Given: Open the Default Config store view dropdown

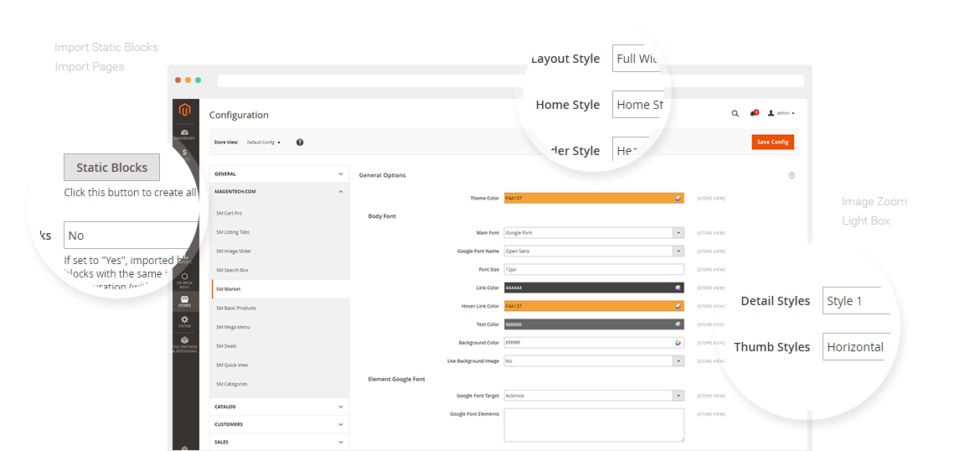Looking at the screenshot, I should click(x=264, y=143).
